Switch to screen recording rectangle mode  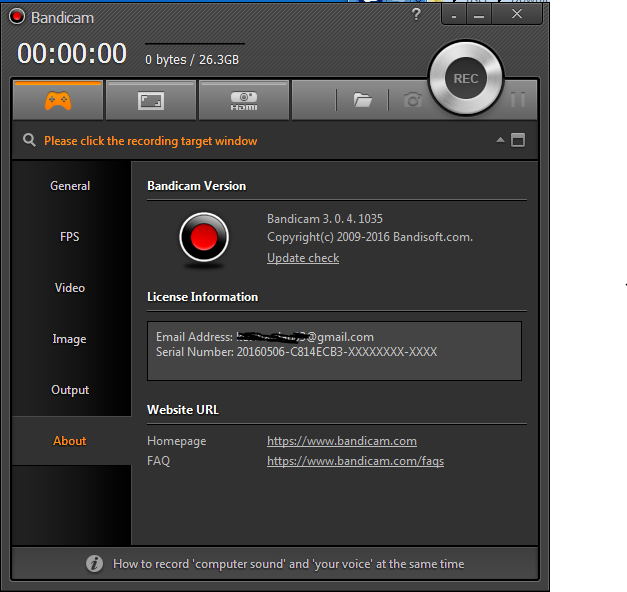(x=151, y=101)
